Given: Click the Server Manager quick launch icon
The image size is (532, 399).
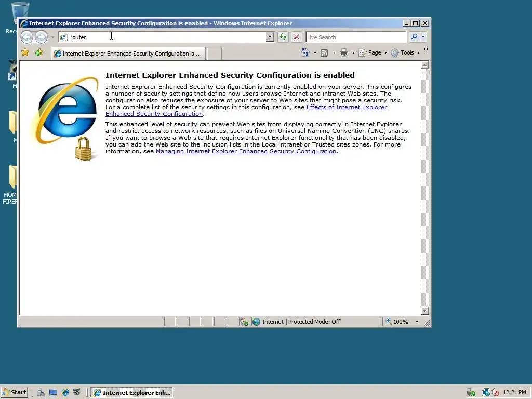Looking at the screenshot, I should coord(41,393).
